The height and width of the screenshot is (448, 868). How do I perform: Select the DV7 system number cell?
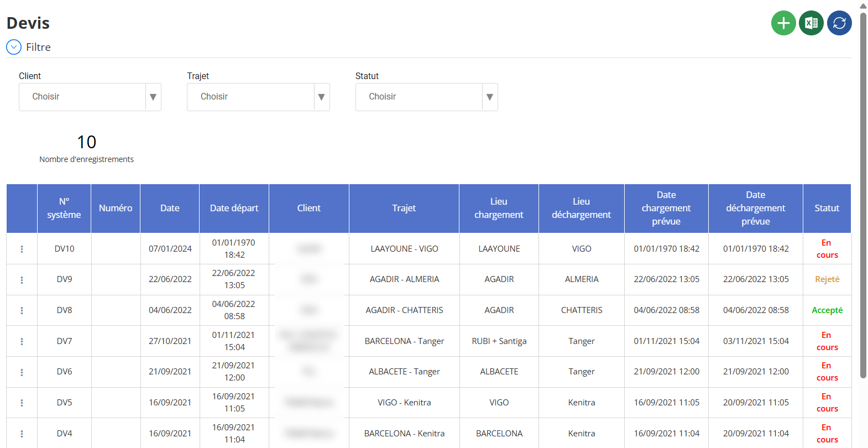pyautogui.click(x=64, y=341)
